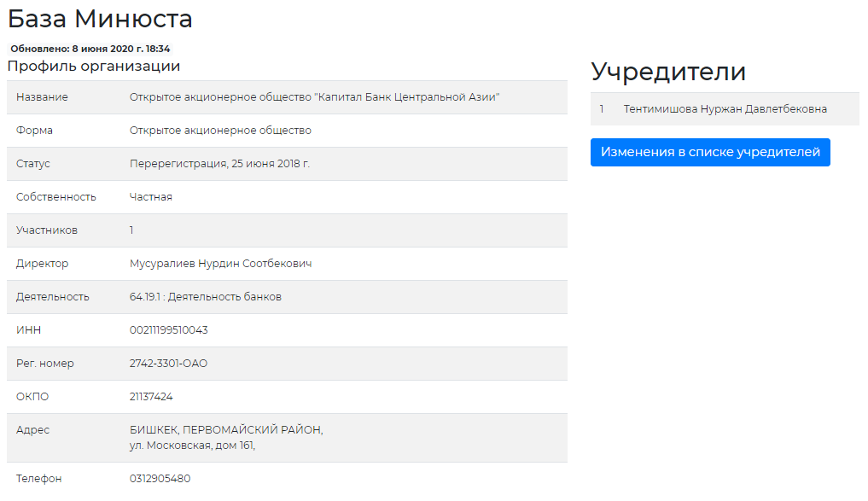868x501 pixels.
Task: Click the 'Директор' row label
Action: point(42,264)
